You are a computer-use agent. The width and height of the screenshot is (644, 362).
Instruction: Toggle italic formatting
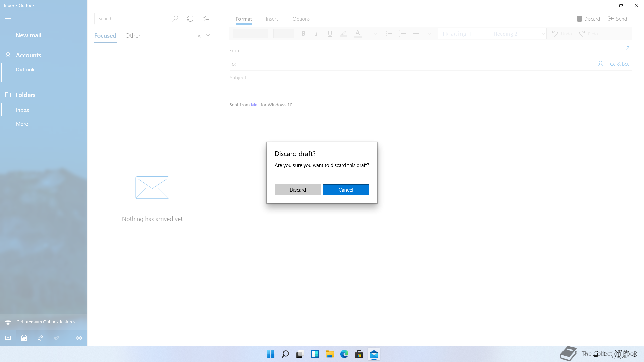(316, 34)
